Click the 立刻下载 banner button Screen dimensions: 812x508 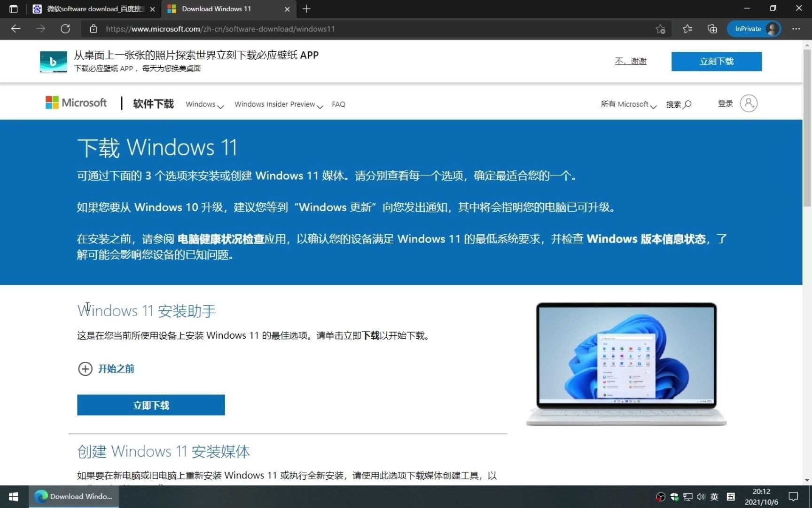(x=716, y=62)
